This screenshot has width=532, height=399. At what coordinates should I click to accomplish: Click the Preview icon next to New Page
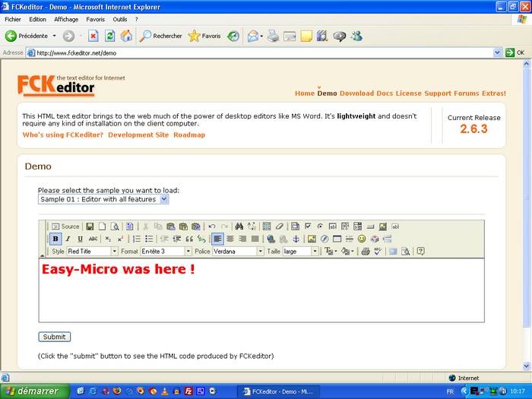point(115,226)
